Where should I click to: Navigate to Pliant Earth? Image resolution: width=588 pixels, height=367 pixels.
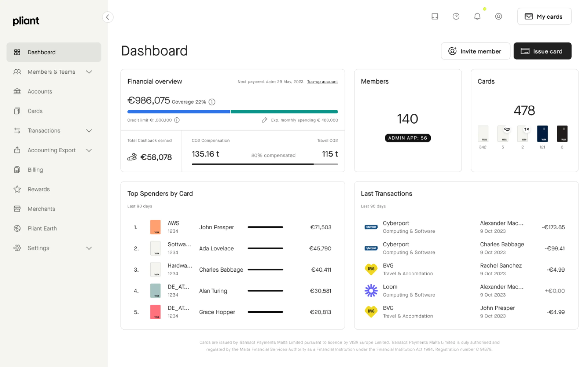tap(42, 228)
